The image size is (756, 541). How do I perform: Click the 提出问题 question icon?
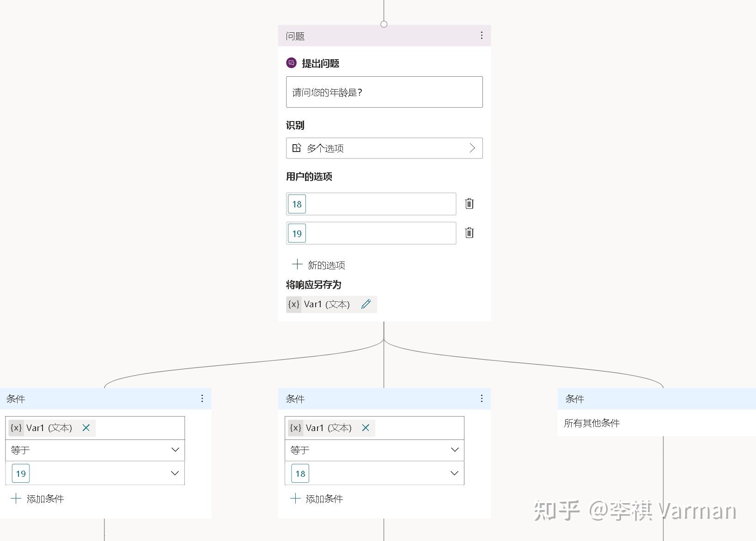coord(291,63)
